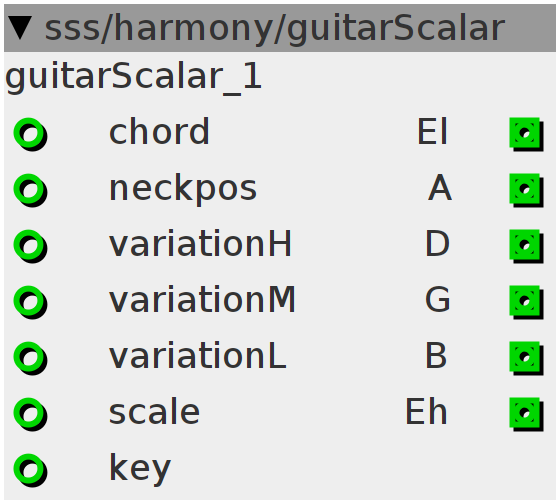Click the chord inlet circle
Image resolution: width=560 pixels, height=504 pixels.
coord(30,134)
